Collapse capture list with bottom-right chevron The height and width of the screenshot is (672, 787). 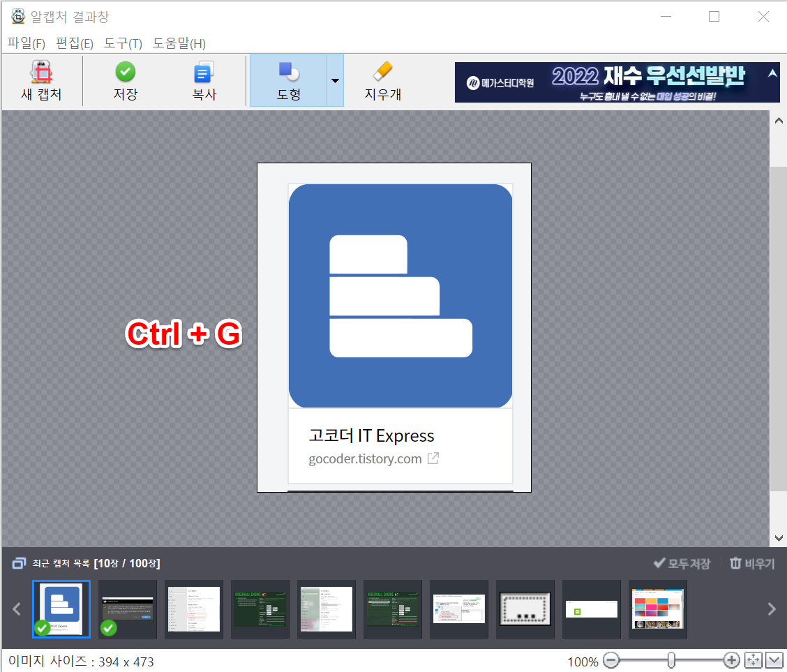click(774, 660)
